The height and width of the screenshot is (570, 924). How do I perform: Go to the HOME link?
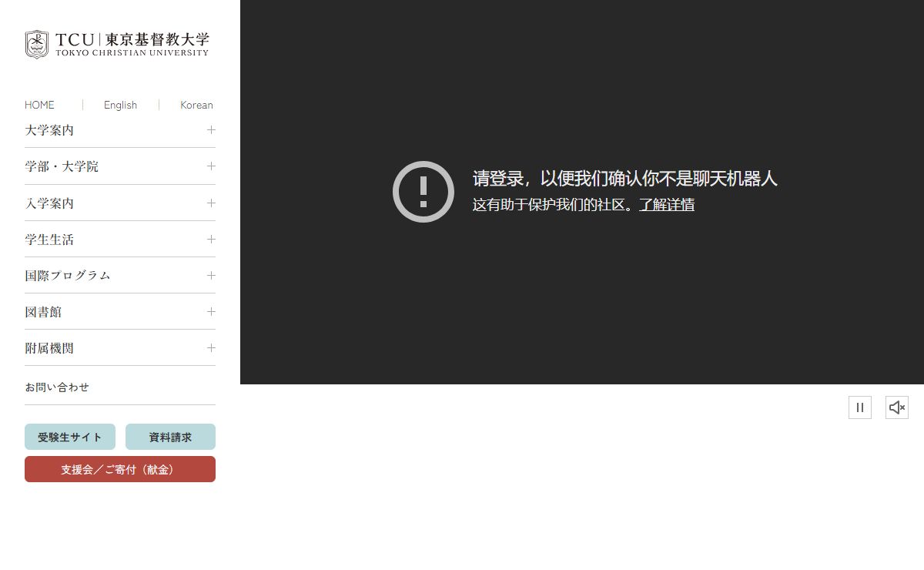39,105
